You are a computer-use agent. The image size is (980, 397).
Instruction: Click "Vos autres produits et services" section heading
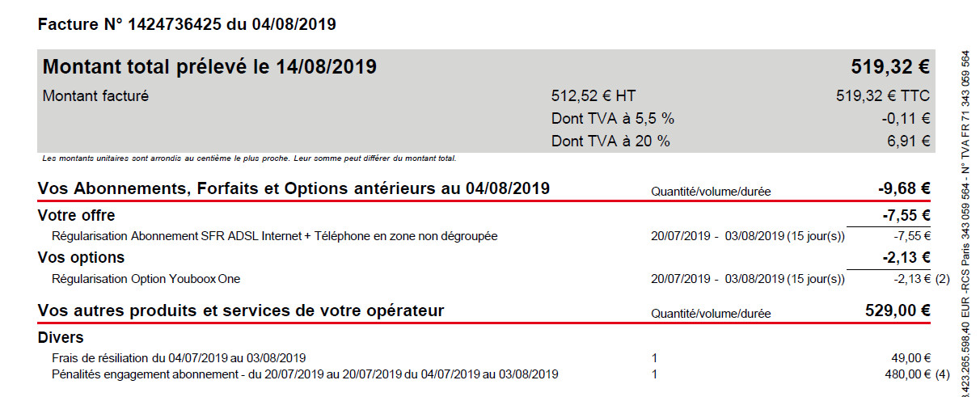pyautogui.click(x=241, y=310)
